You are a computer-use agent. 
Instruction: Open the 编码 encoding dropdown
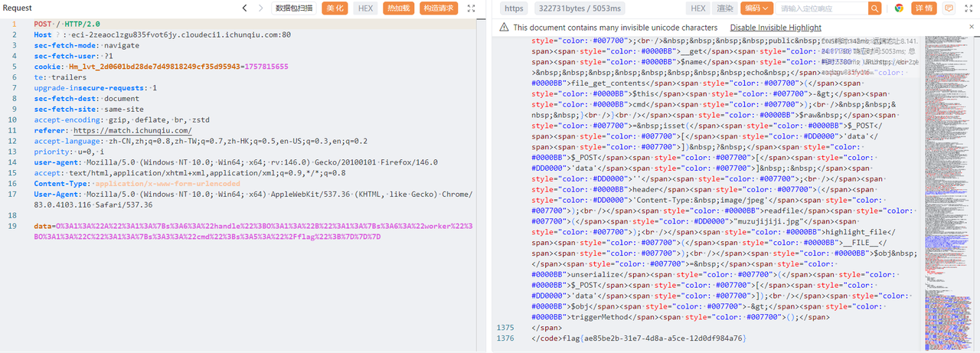point(756,8)
